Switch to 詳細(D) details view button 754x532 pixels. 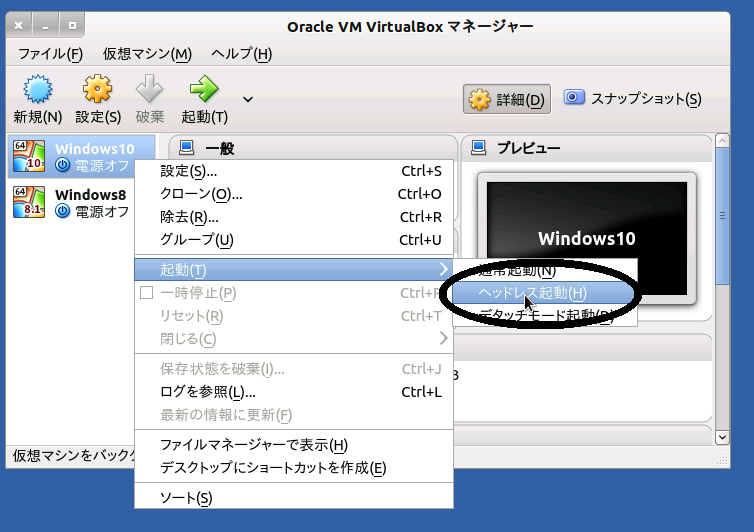click(507, 100)
